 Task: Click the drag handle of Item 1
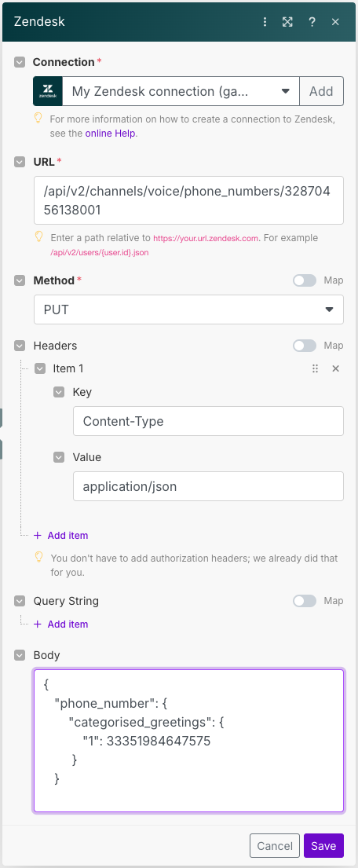(316, 368)
